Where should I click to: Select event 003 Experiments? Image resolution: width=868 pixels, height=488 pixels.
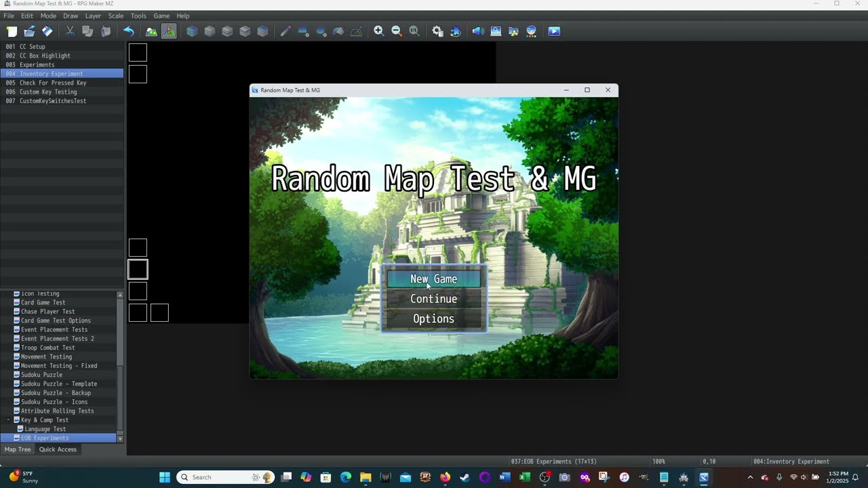[x=62, y=65]
